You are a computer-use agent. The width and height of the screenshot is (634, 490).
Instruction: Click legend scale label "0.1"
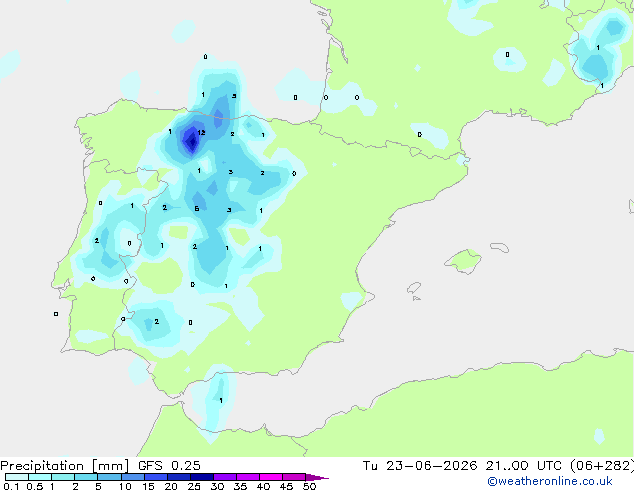pos(11,486)
